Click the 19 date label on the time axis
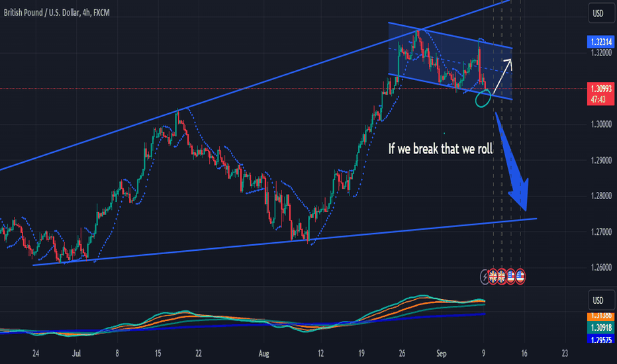The width and height of the screenshot is (617, 364). [361, 353]
